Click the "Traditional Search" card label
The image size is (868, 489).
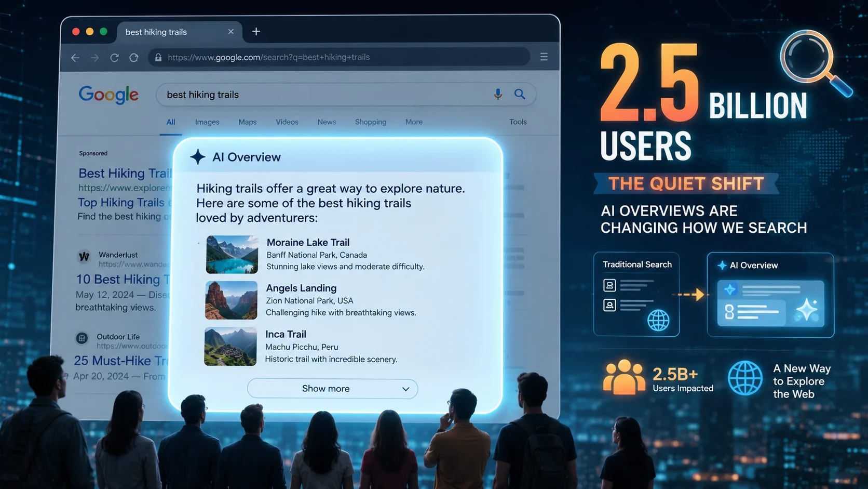(x=637, y=265)
